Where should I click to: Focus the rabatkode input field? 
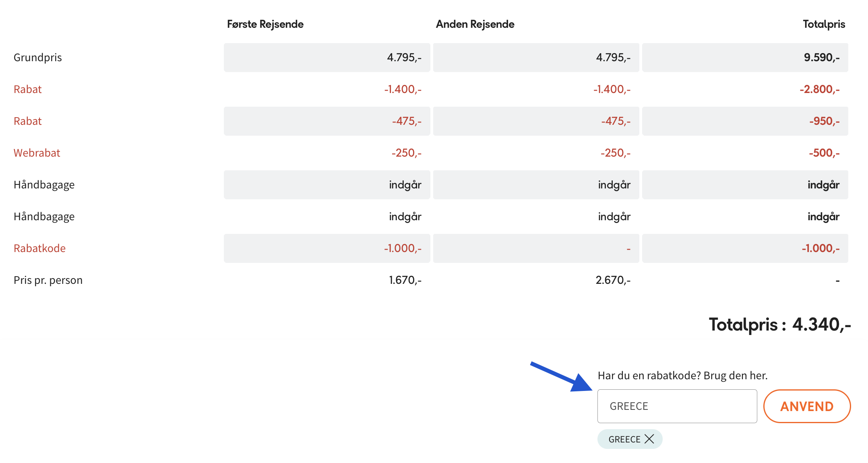[x=677, y=406]
